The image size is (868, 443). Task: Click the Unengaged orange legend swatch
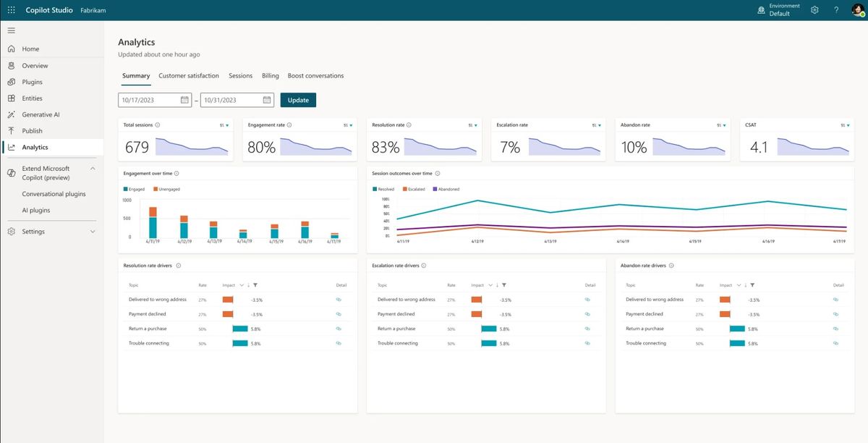[155, 189]
